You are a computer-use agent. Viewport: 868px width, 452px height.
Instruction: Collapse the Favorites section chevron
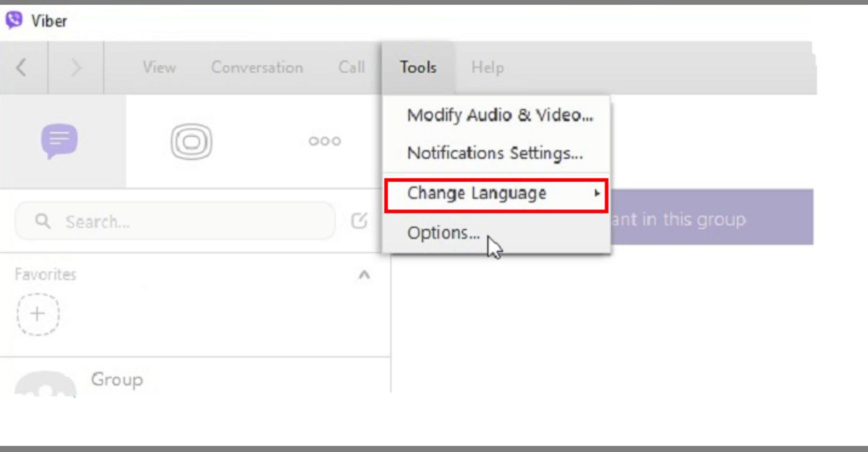(x=365, y=275)
